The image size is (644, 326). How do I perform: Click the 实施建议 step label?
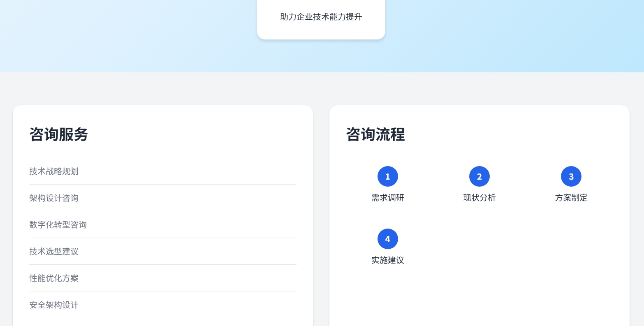[387, 260]
